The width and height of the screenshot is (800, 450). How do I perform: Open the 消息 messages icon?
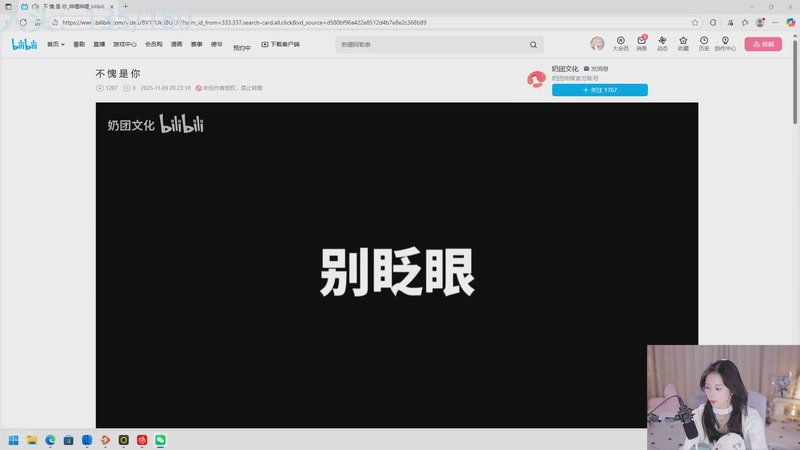point(641,44)
